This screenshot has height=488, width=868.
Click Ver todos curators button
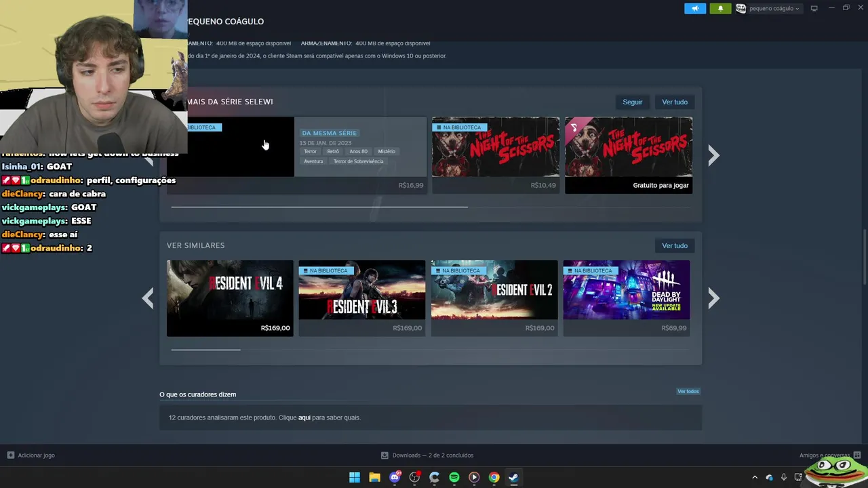point(688,391)
